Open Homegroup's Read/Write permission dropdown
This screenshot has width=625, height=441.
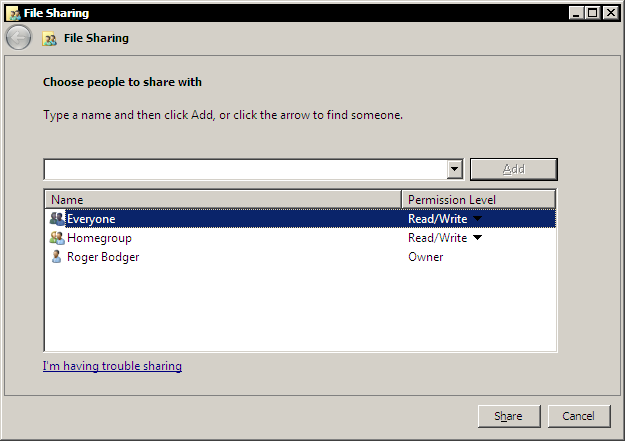click(477, 238)
